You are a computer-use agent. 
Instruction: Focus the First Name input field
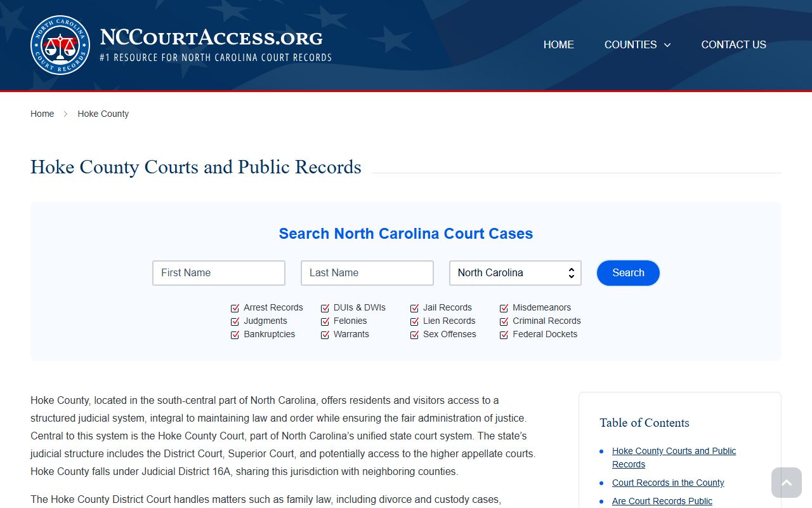(x=219, y=273)
